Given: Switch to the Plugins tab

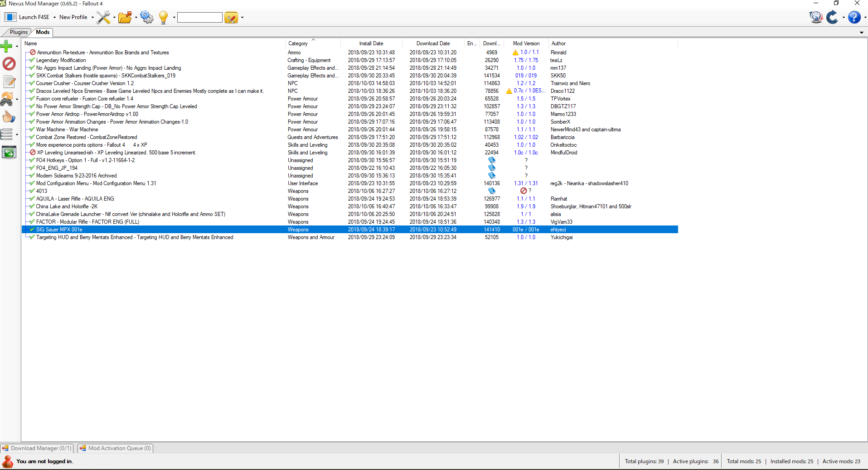Looking at the screenshot, I should tap(19, 32).
